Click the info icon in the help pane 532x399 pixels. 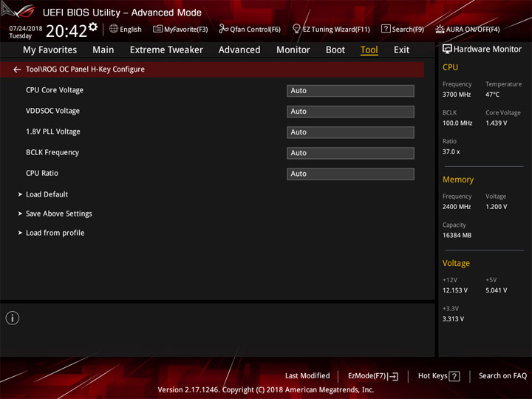[x=13, y=318]
